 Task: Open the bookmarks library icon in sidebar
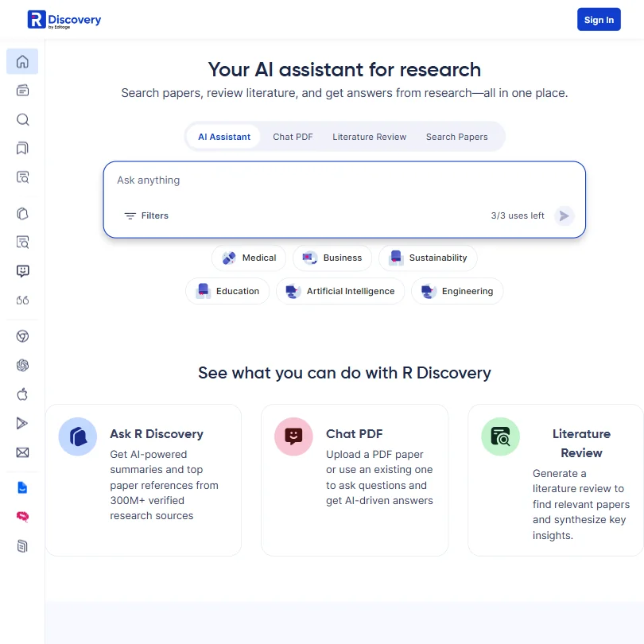tap(22, 148)
